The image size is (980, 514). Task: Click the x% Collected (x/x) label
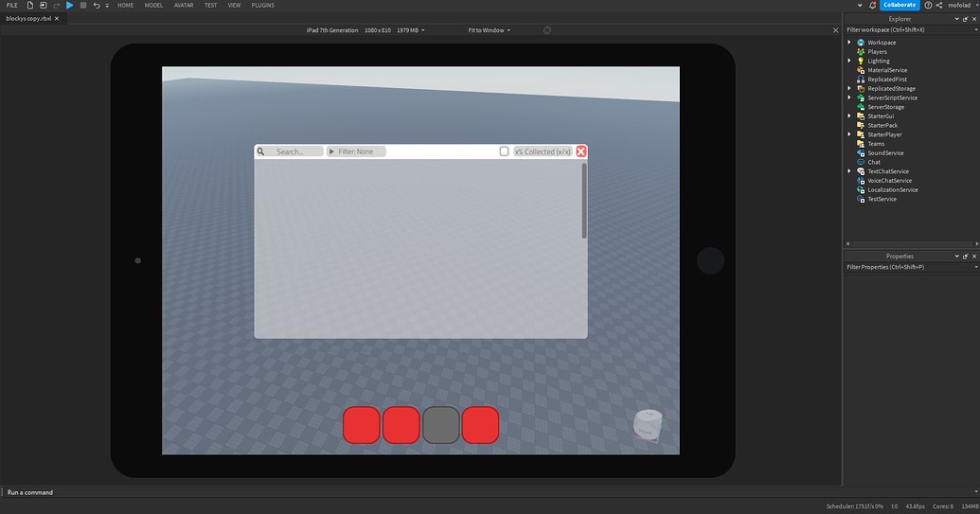tap(543, 151)
